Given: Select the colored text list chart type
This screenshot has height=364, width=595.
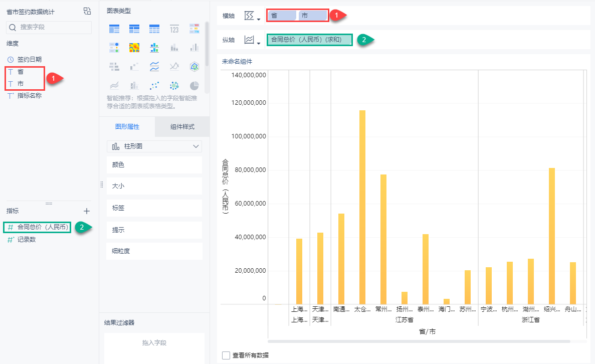Looking at the screenshot, I should point(194,29).
